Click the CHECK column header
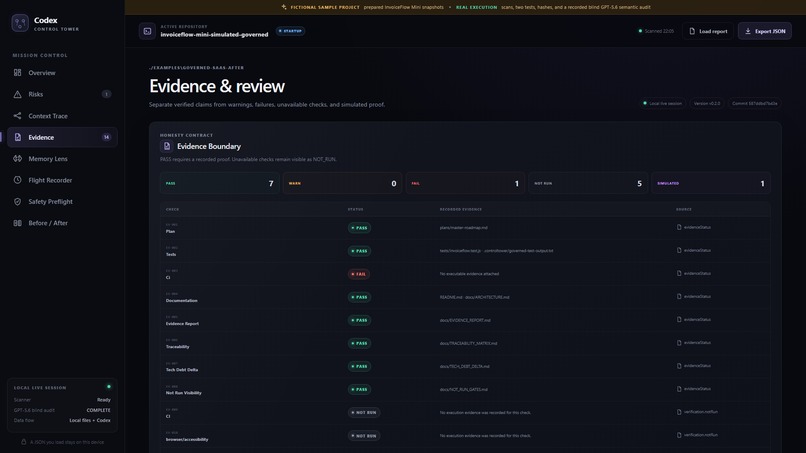This screenshot has height=453, width=806. click(172, 209)
